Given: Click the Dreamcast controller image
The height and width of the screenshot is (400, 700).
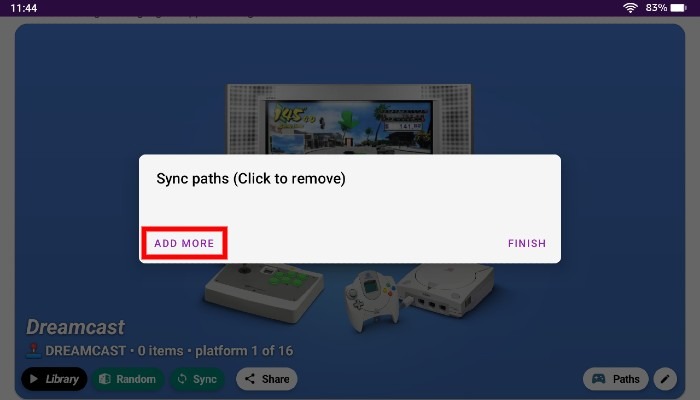Looking at the screenshot, I should pos(371,301).
